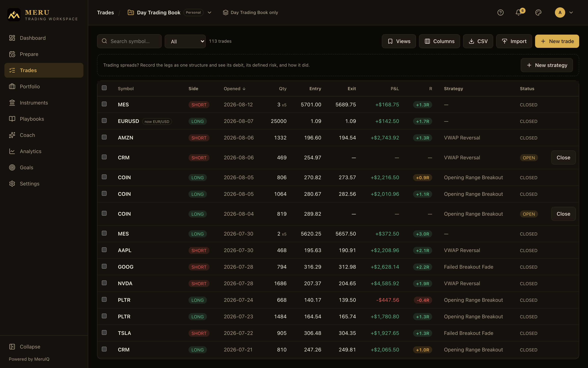This screenshot has width=588, height=368.
Task: Click the Instruments bank icon
Action: pos(12,103)
